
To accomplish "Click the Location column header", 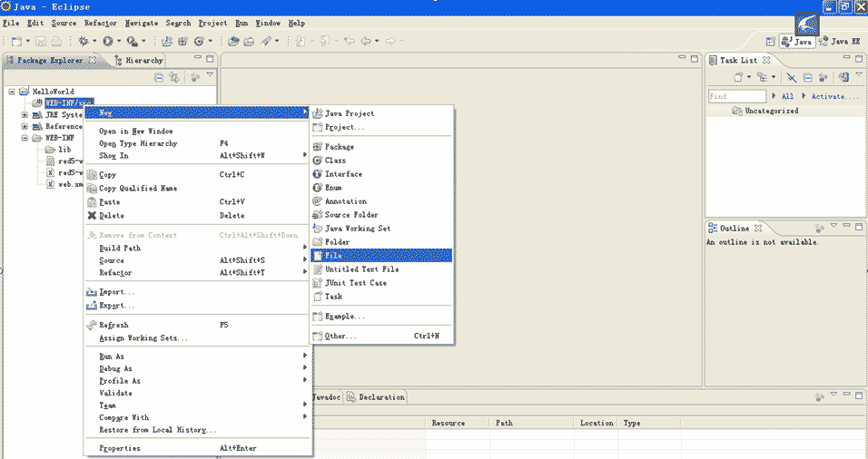I will [597, 423].
